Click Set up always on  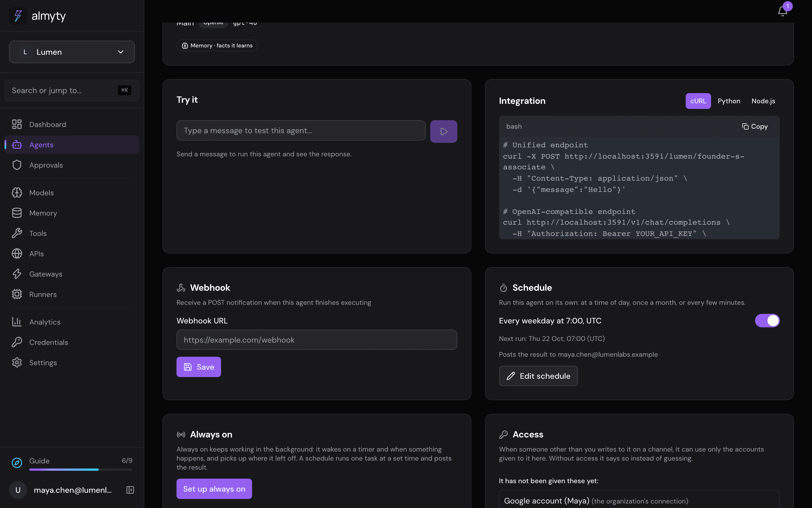(214, 489)
